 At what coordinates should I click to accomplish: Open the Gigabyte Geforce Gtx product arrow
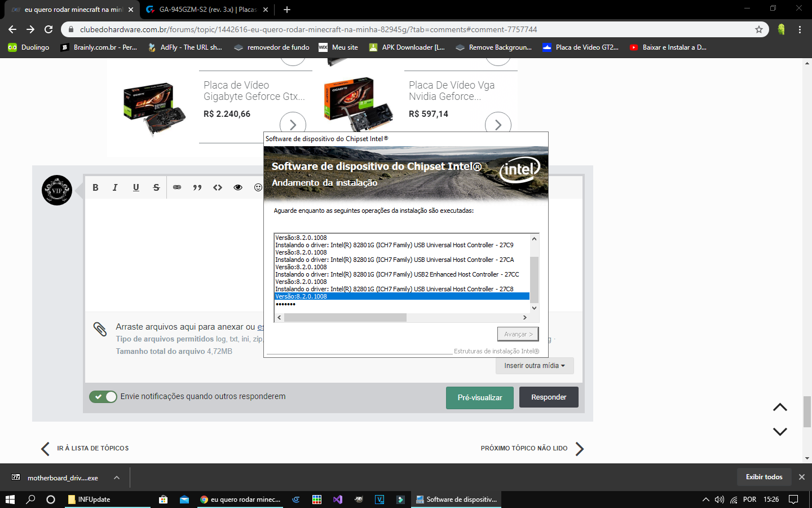tap(293, 125)
